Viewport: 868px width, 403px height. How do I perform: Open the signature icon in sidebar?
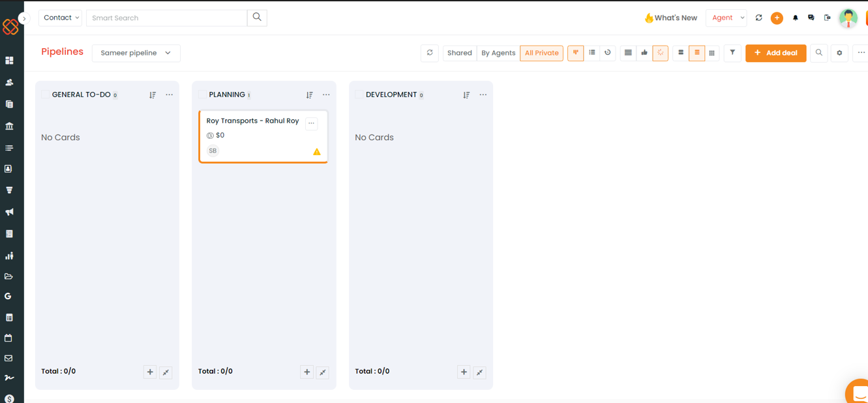coord(9,378)
